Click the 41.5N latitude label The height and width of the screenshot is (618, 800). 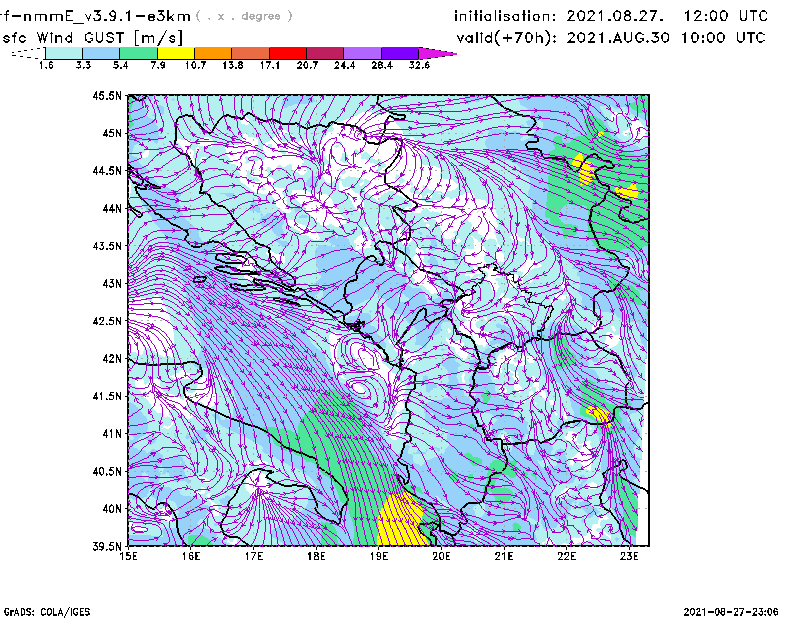click(x=107, y=396)
